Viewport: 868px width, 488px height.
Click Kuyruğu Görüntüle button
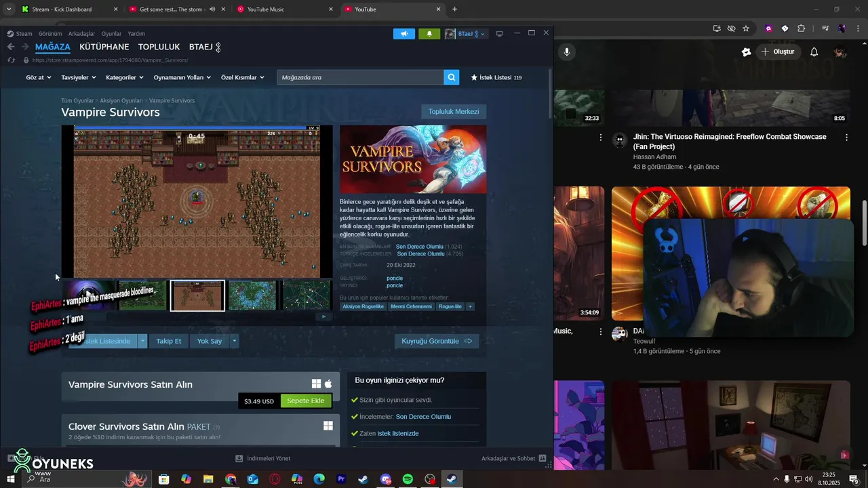coord(437,341)
